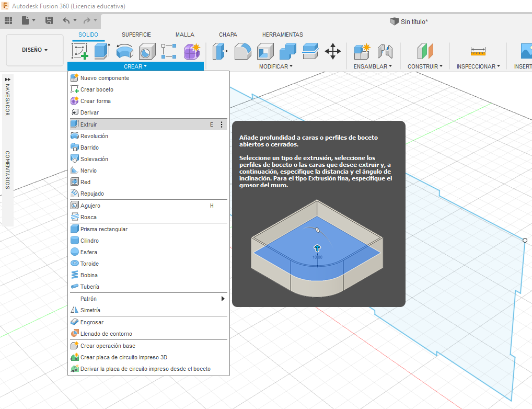Open the INSPECCIONAR dropdown

click(x=478, y=66)
